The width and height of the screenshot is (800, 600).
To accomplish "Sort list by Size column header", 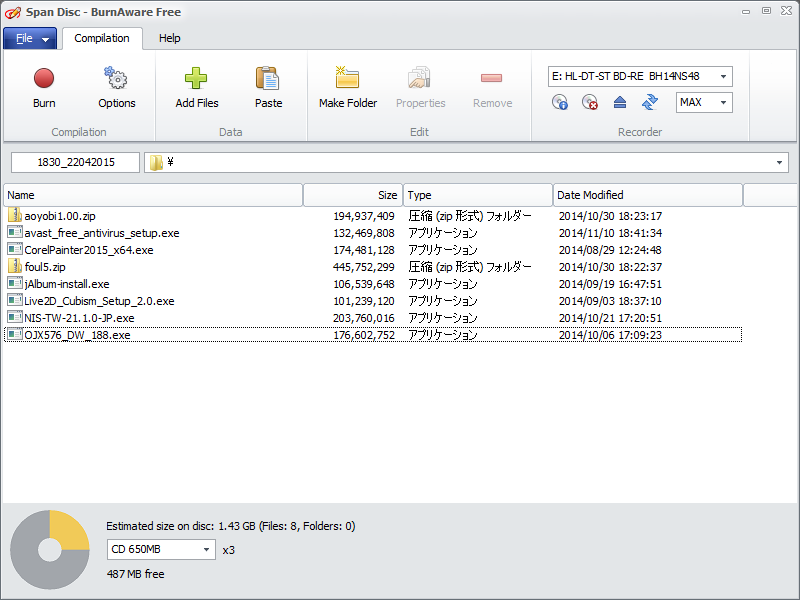I will click(353, 195).
